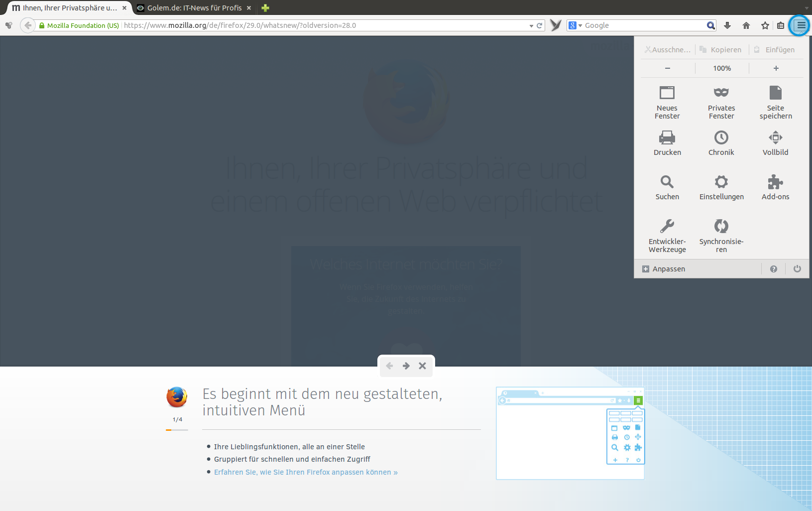
Task: Click Kopieren in the edit row
Action: 721,50
